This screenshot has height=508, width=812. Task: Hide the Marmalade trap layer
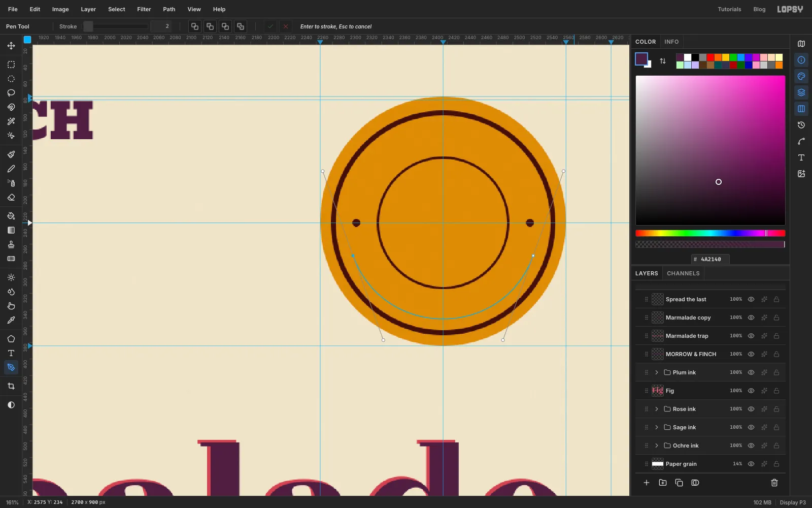point(751,336)
